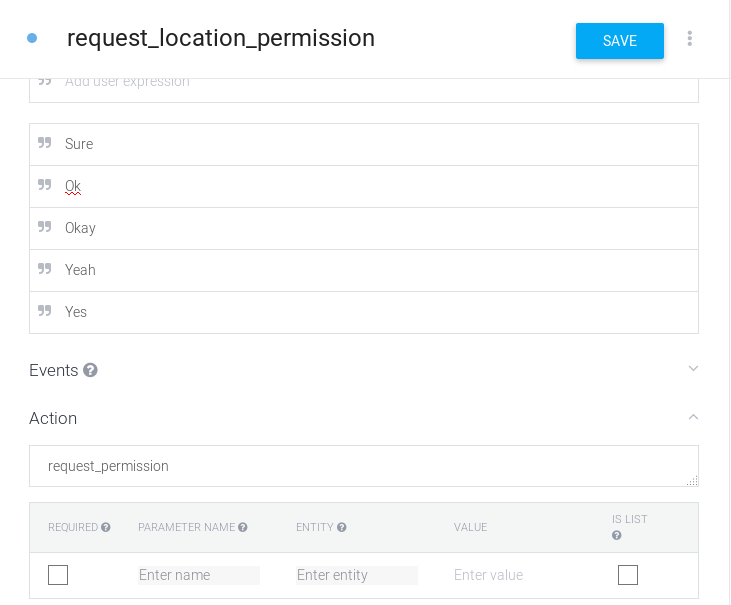Click the 'Enter name' parameter field
Image resolution: width=731 pixels, height=605 pixels.
coord(198,575)
